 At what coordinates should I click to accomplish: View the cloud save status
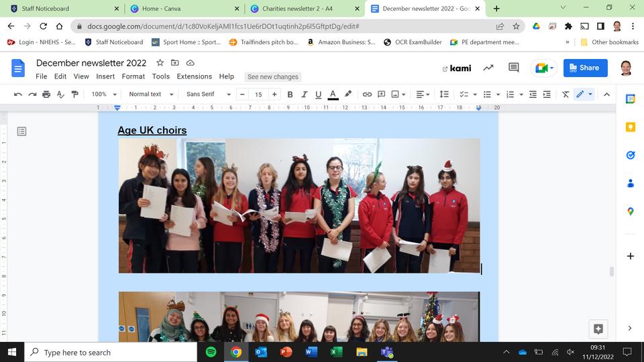(x=190, y=63)
